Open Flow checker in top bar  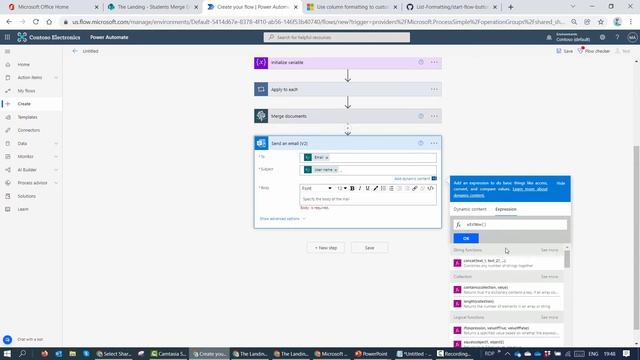pos(594,51)
